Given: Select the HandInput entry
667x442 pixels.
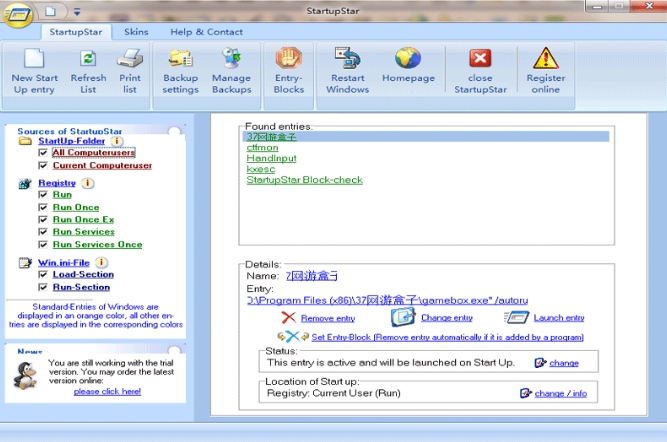Looking at the screenshot, I should coord(271,158).
